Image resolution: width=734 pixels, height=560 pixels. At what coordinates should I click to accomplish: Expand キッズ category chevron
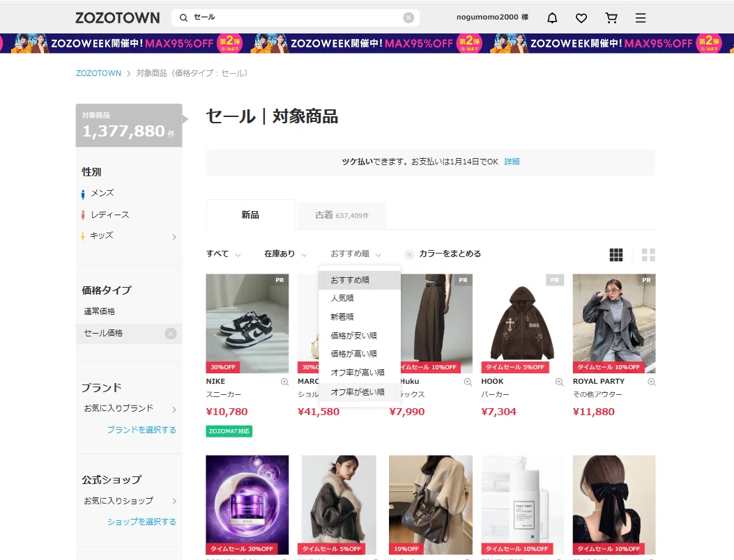click(x=174, y=237)
